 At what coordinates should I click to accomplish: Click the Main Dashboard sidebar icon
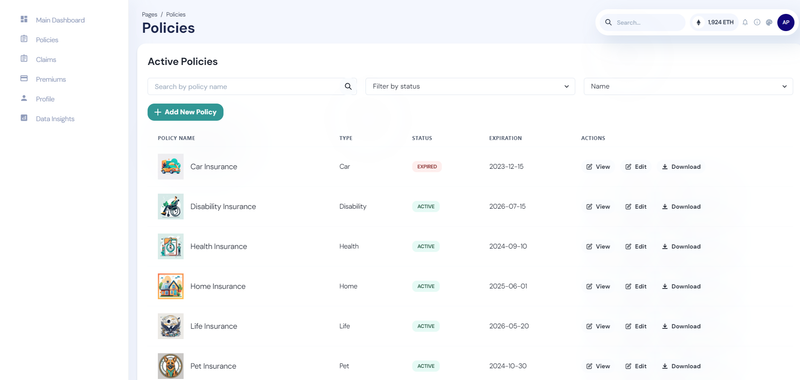click(23, 19)
